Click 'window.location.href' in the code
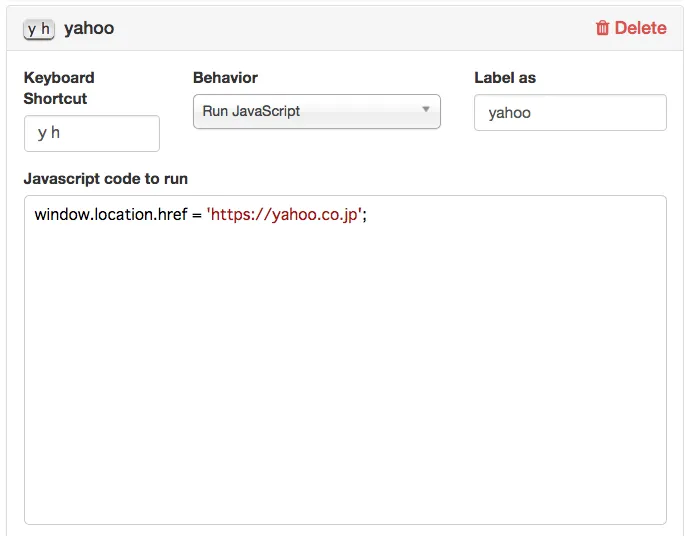The width and height of the screenshot is (692, 536). coord(111,214)
